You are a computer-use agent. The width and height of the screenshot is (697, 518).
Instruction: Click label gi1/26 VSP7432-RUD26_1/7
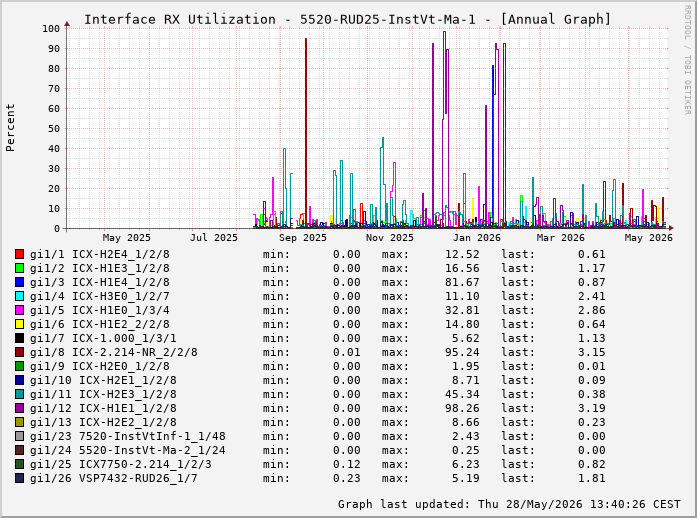[114, 478]
